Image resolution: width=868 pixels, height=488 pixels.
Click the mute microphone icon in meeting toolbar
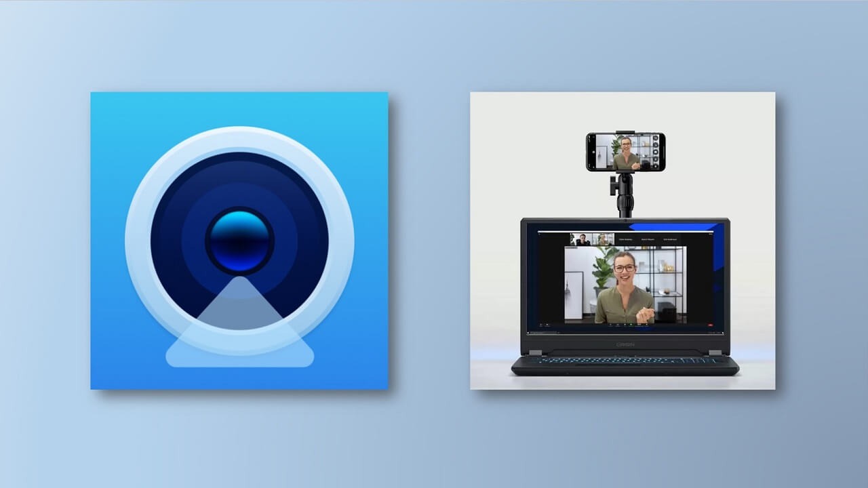[x=541, y=325]
